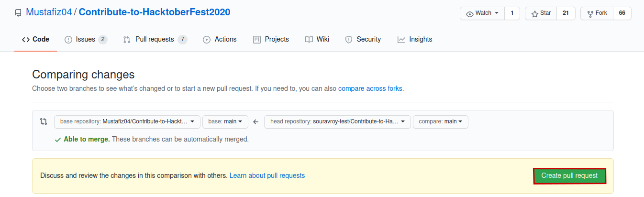644x197 pixels.
Task: Click the watchers count 1
Action: click(x=512, y=13)
